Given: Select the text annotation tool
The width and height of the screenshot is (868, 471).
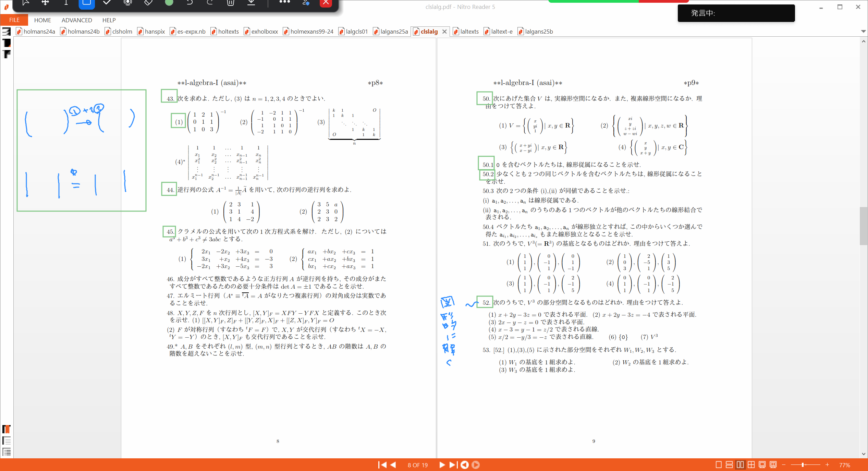Looking at the screenshot, I should point(66,3).
